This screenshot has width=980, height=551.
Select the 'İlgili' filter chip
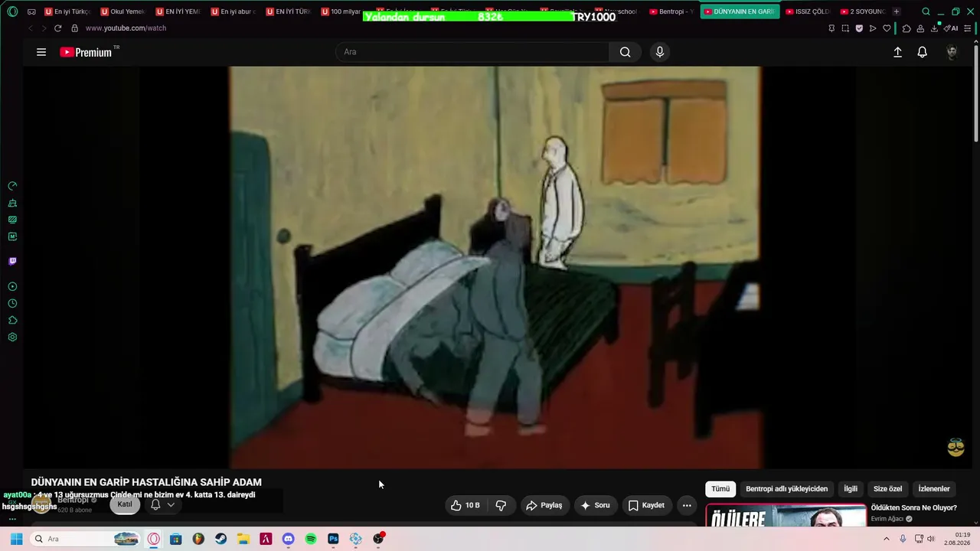(851, 489)
